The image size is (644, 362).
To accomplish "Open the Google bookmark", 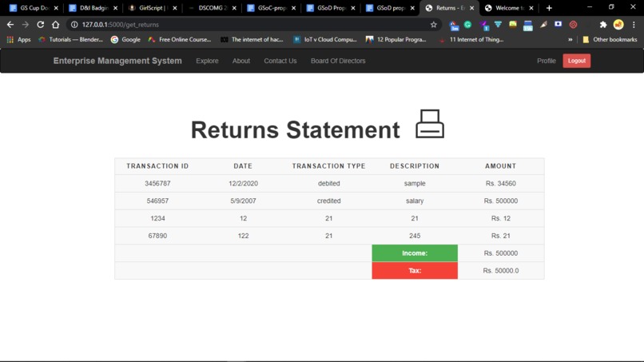I will pos(125,39).
